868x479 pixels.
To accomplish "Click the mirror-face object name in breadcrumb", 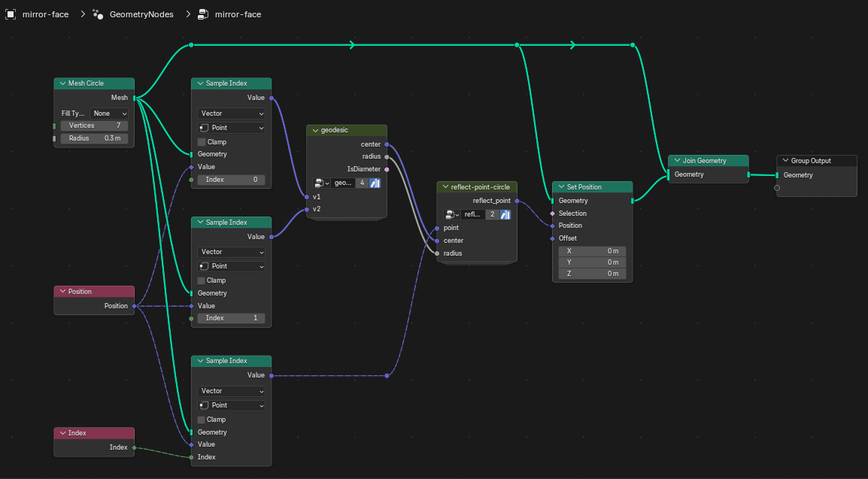I will point(45,14).
